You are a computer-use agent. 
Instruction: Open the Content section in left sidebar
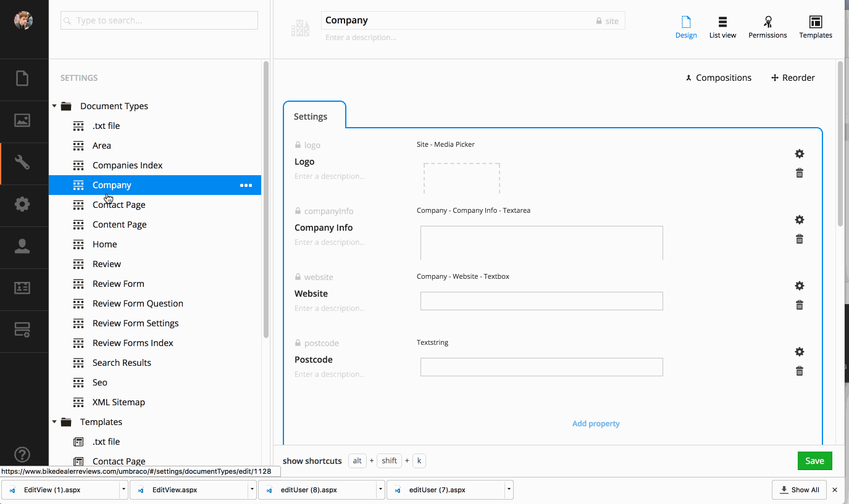[x=22, y=79]
